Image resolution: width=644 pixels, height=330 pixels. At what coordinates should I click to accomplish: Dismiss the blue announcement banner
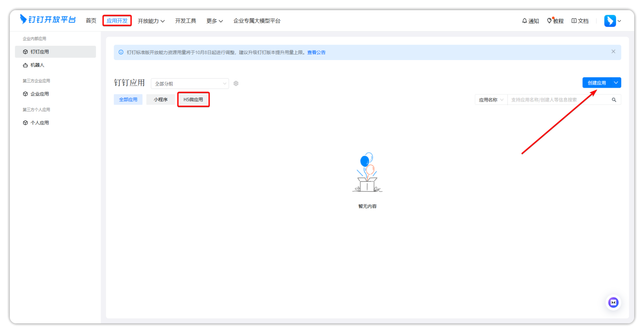click(x=613, y=52)
